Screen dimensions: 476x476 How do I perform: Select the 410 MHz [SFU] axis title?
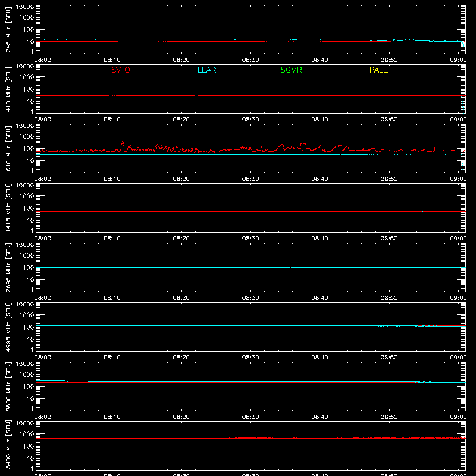click(x=8, y=89)
